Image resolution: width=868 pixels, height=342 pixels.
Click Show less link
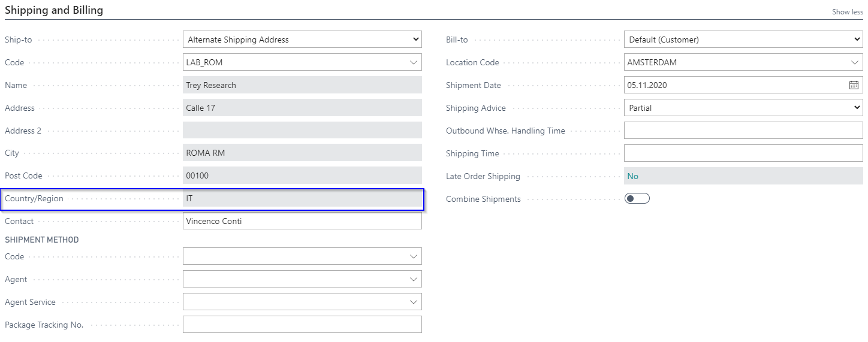point(848,12)
